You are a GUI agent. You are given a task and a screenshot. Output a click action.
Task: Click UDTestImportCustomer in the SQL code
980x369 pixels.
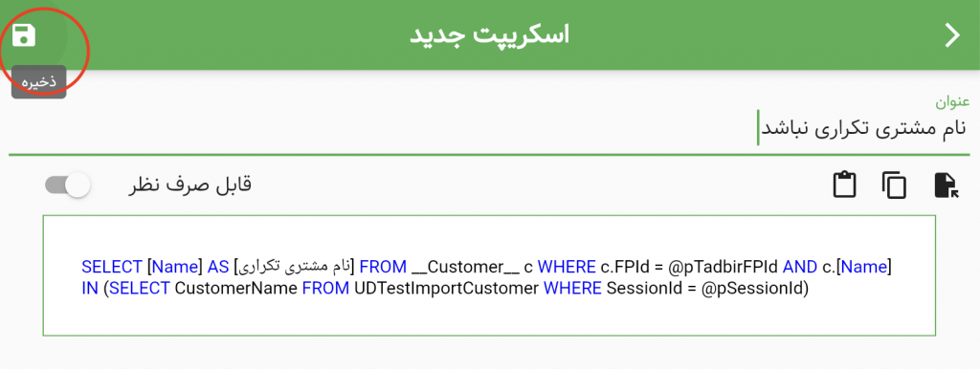447,290
